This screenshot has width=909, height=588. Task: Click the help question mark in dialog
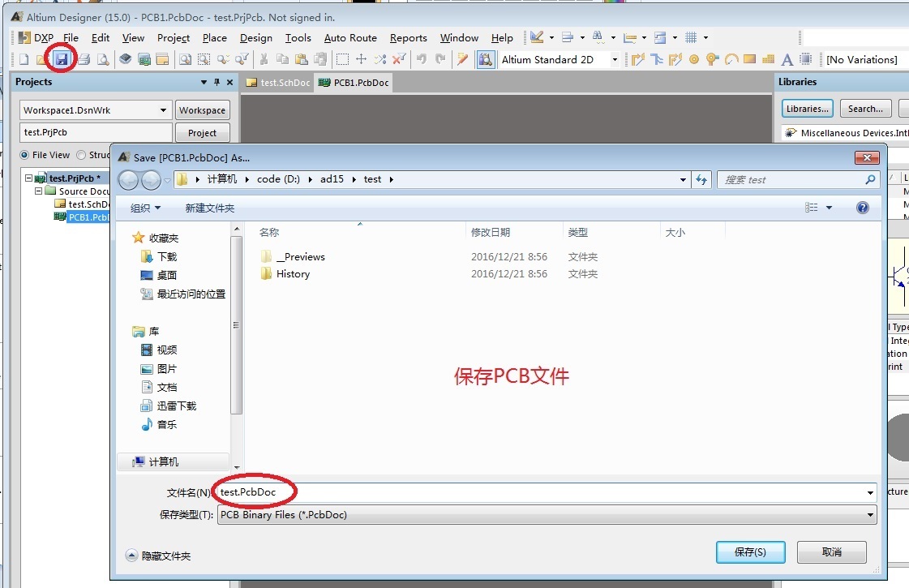[863, 208]
